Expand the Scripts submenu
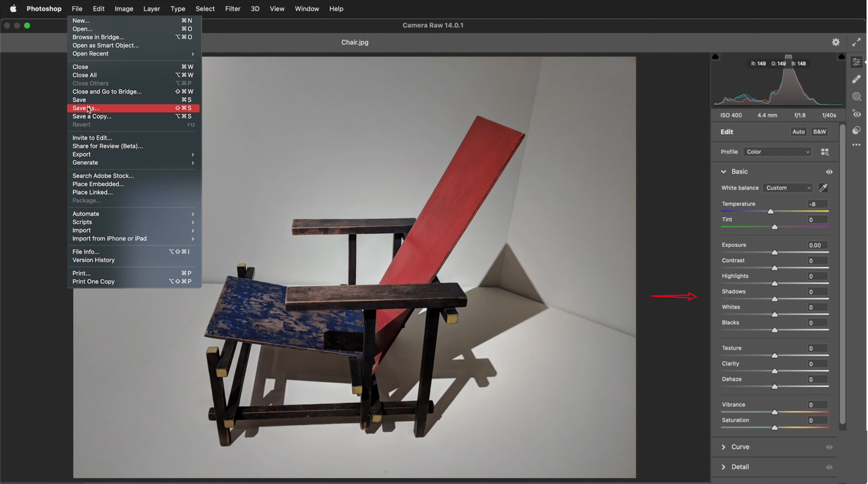 click(x=134, y=222)
